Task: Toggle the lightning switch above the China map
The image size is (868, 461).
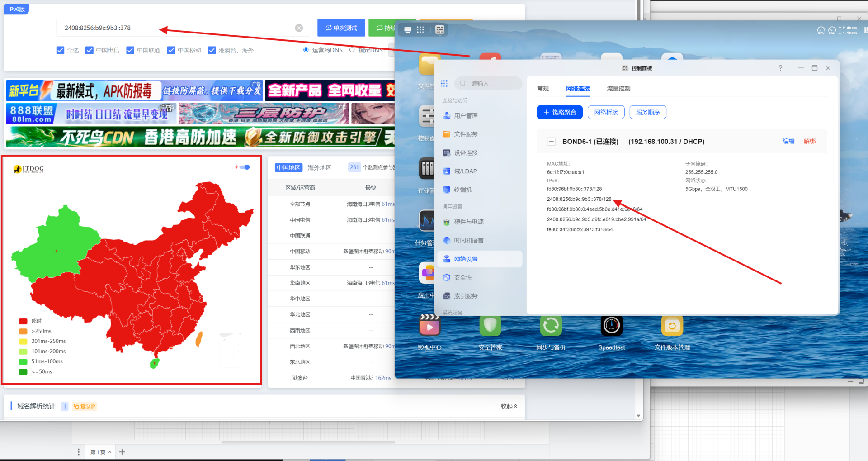Action: pyautogui.click(x=245, y=167)
